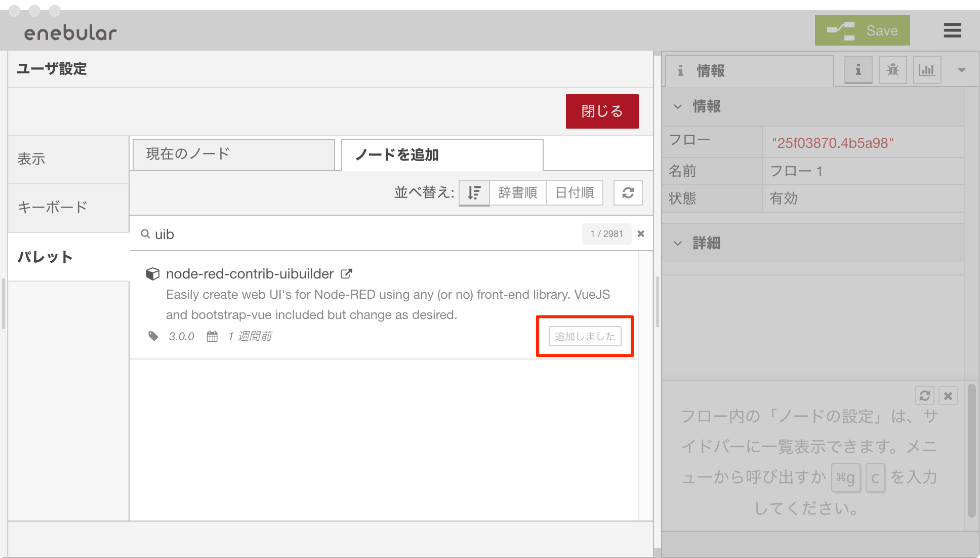Image resolution: width=980 pixels, height=558 pixels.
Task: Clear the palette search field
Action: [x=641, y=234]
